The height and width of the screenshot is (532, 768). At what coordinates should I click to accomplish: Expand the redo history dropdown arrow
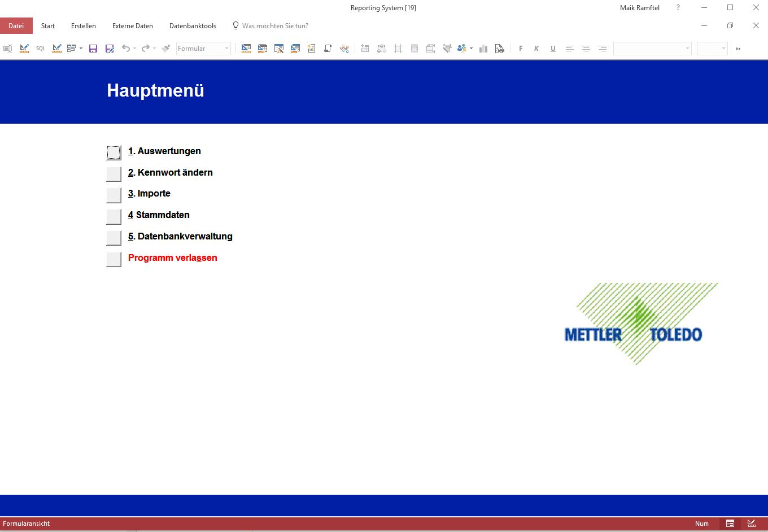click(154, 49)
